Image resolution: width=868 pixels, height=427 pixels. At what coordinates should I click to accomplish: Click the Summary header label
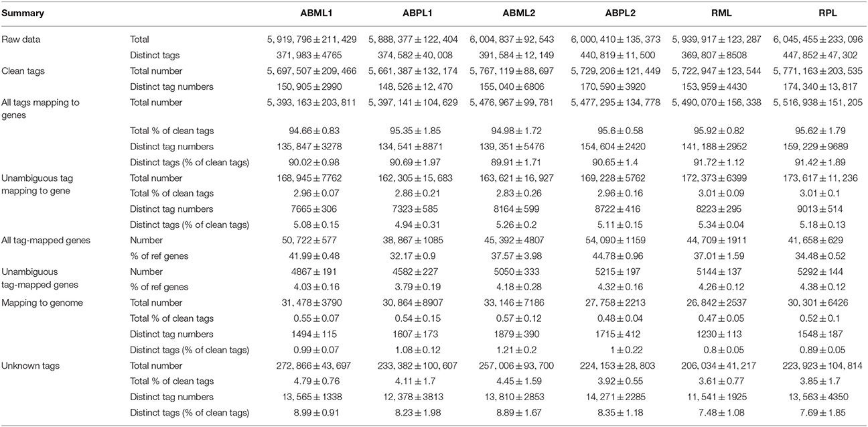21,13
